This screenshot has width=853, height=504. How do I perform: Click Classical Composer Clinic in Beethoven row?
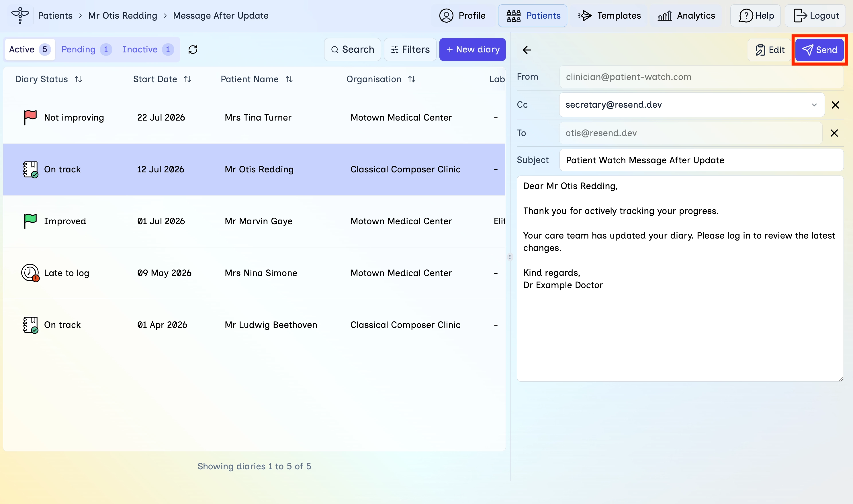pos(405,325)
